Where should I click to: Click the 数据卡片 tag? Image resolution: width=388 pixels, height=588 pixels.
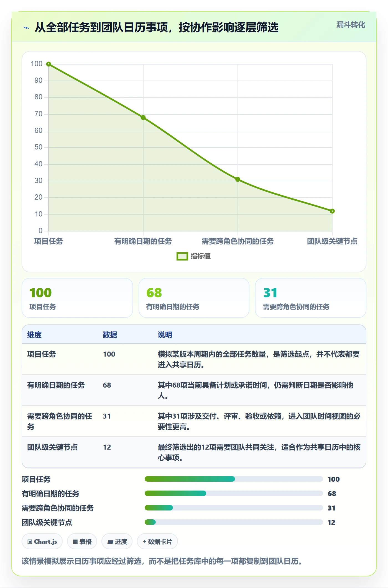coord(157,541)
